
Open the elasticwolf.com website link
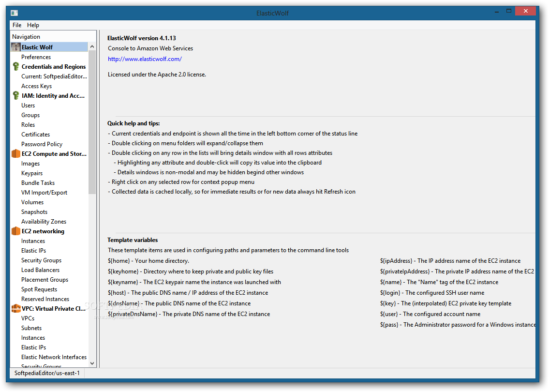coord(145,59)
